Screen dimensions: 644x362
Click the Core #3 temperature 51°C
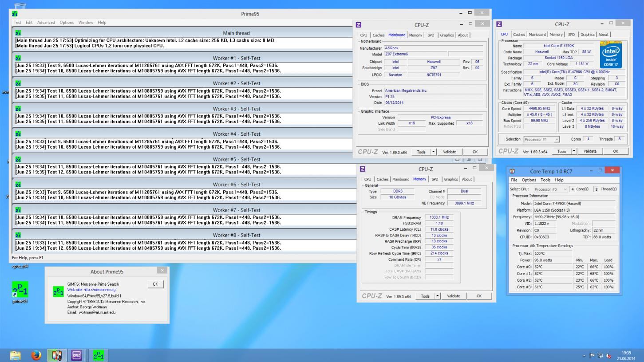(x=553, y=287)
